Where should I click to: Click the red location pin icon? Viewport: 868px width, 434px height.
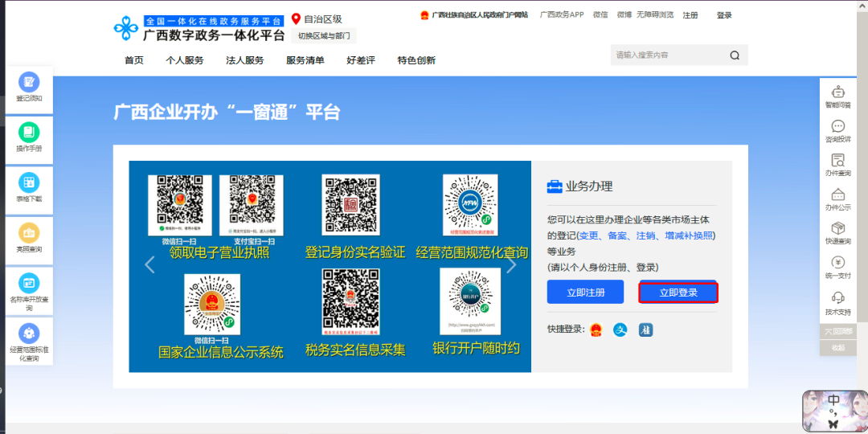296,19
